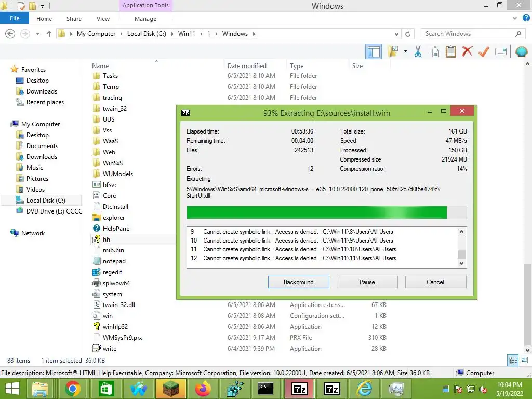The height and width of the screenshot is (399, 532).
Task: Click the globe shell icon in toolbar
Action: coord(521,51)
